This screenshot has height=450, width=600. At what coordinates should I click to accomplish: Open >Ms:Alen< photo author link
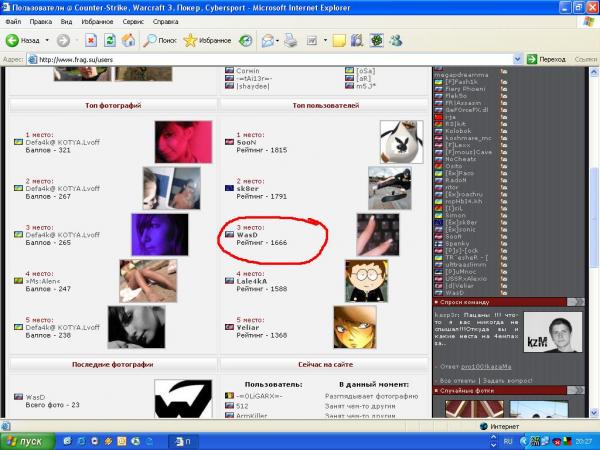pos(43,281)
